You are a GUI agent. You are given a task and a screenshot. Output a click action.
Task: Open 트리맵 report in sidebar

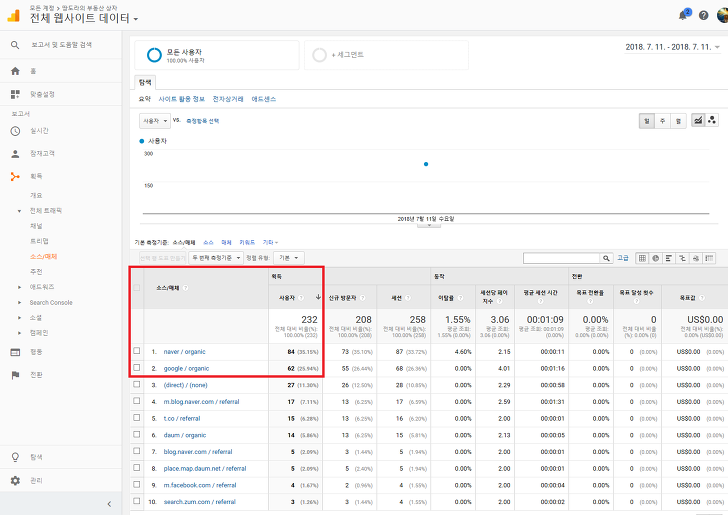39,241
